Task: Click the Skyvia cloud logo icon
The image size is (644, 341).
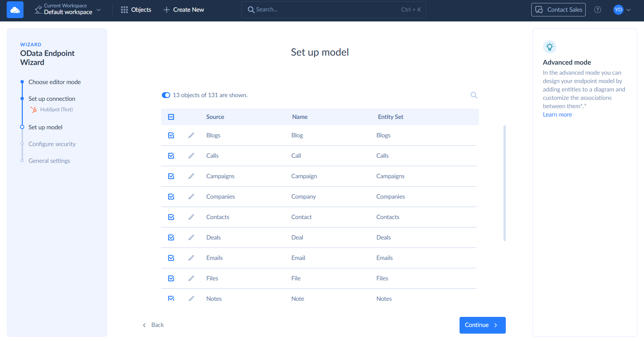Action: coord(15,10)
